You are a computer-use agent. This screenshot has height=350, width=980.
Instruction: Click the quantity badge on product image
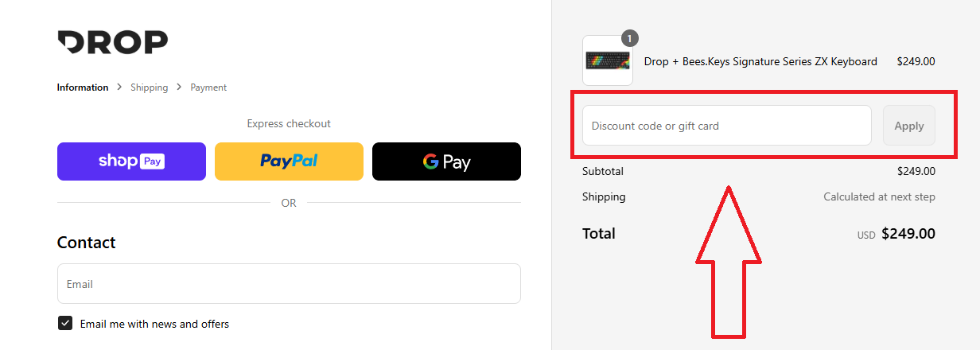[x=630, y=38]
